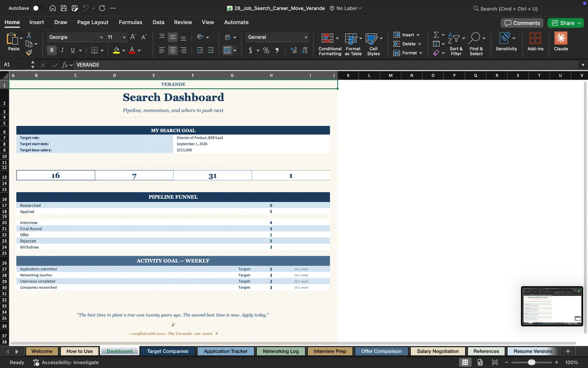Expand fill color dropdown arrow
This screenshot has height=368, width=588.
(x=123, y=50)
